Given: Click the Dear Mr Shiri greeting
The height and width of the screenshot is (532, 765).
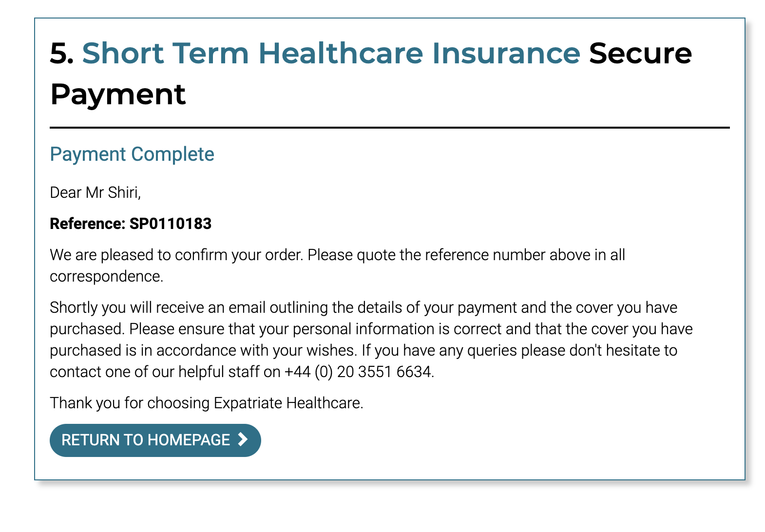Looking at the screenshot, I should (x=96, y=192).
